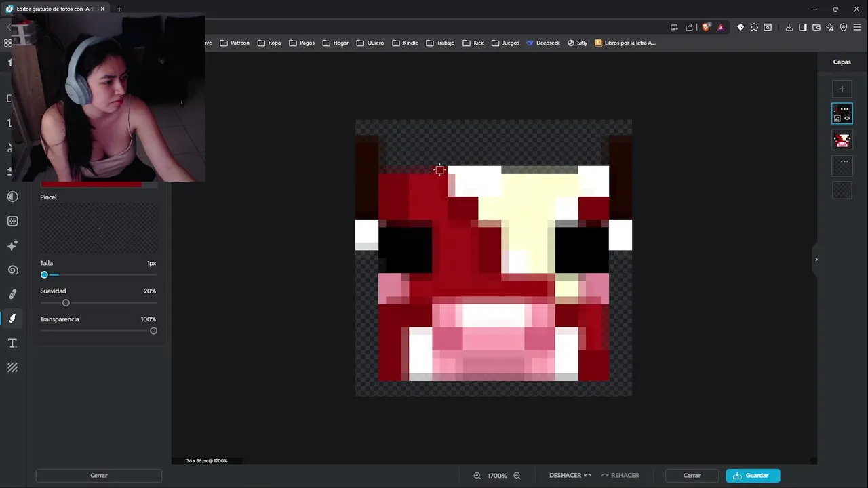
Task: Click the 1700% zoom level value
Action: (x=497, y=476)
